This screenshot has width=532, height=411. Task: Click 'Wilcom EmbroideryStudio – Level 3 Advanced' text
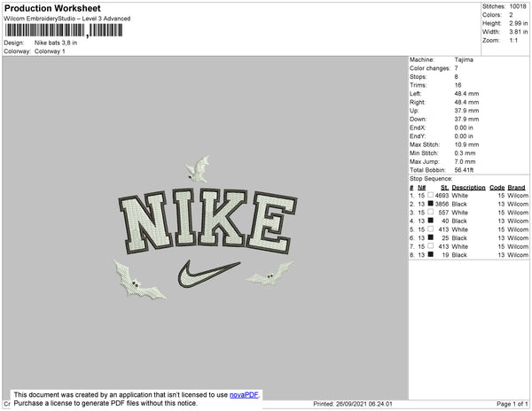tap(67, 19)
